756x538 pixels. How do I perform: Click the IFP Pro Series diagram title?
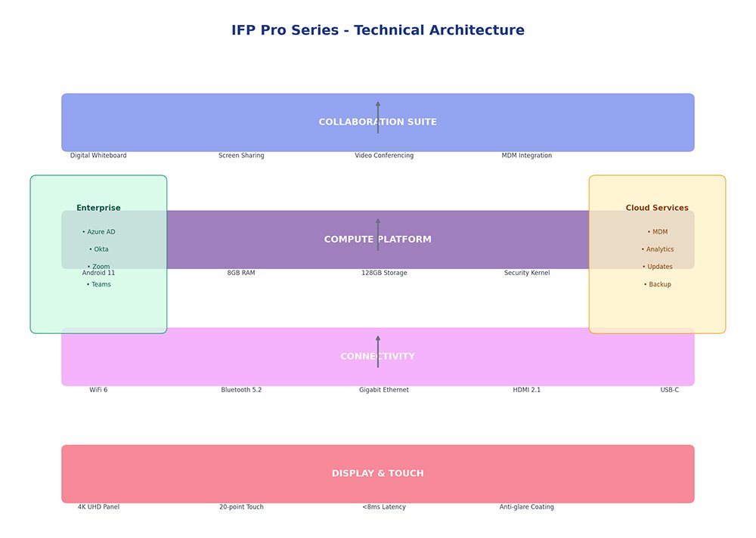pos(378,30)
